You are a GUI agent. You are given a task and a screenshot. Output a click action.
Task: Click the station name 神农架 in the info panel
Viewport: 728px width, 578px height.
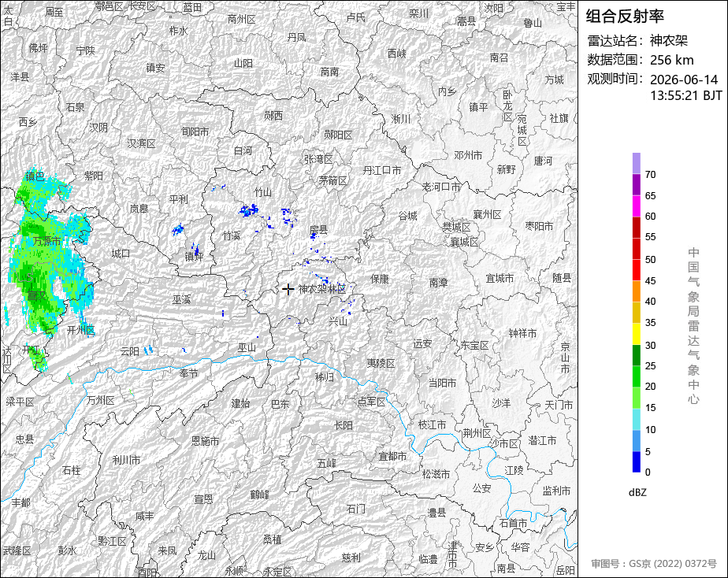669,41
